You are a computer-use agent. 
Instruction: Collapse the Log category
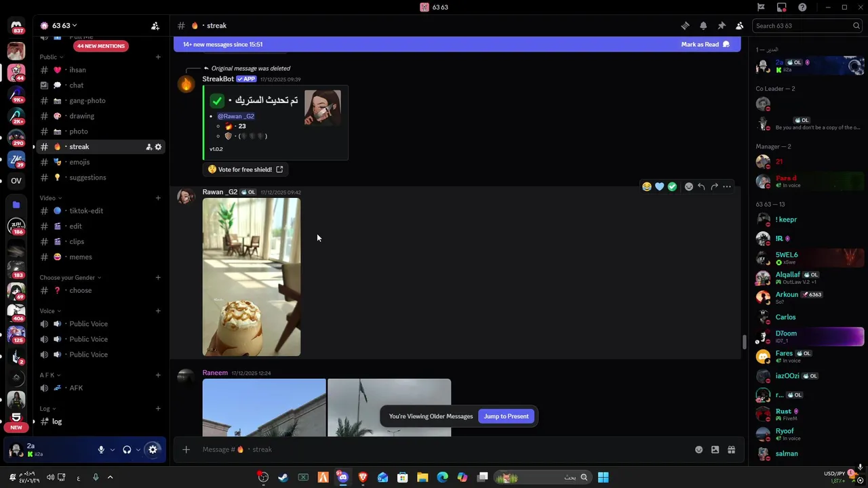click(x=47, y=409)
